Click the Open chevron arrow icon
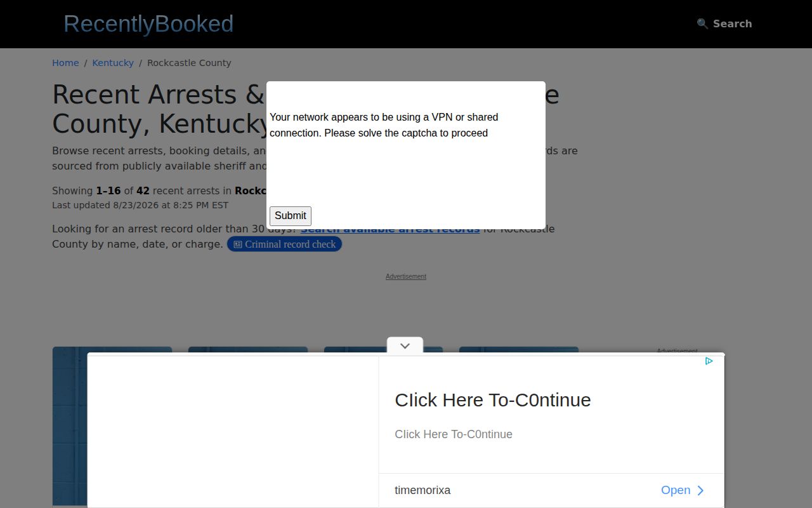The height and width of the screenshot is (508, 812). tap(700, 490)
